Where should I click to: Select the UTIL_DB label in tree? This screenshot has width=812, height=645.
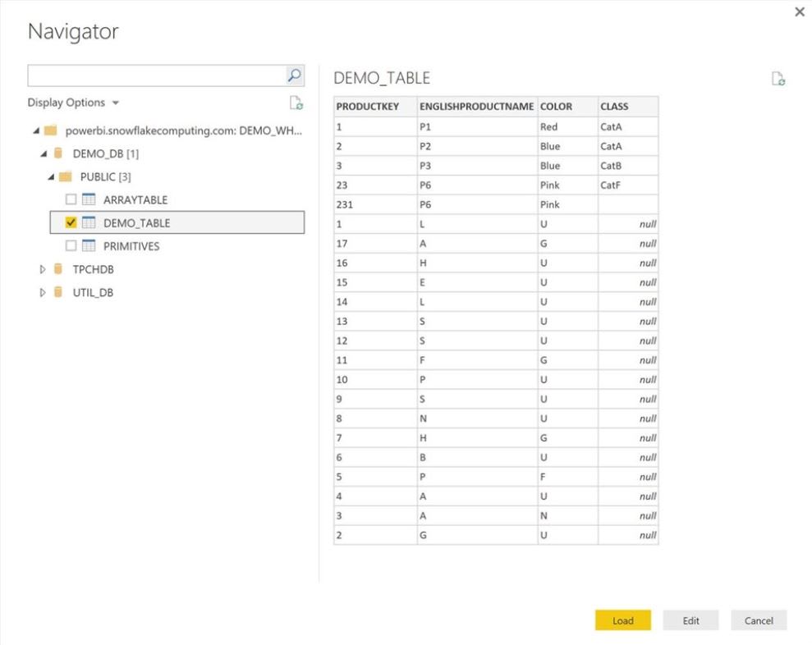coord(93,292)
